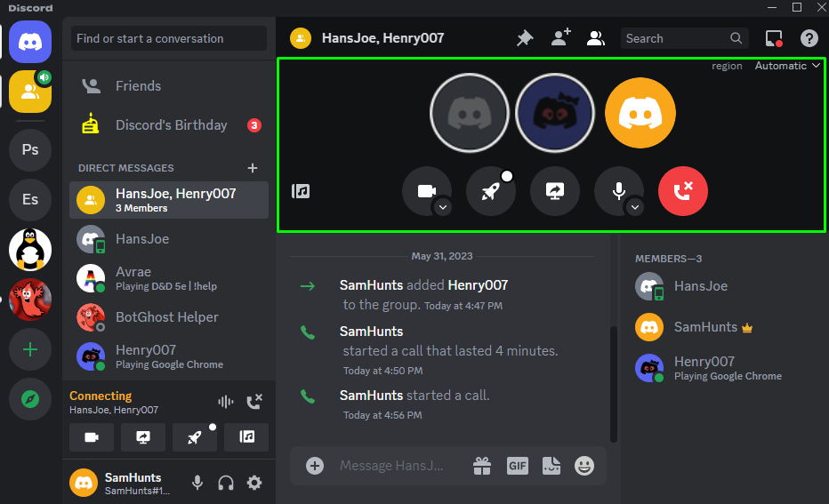Screen dimensions: 829x504
Task: Open the emoji picker
Action: click(584, 466)
